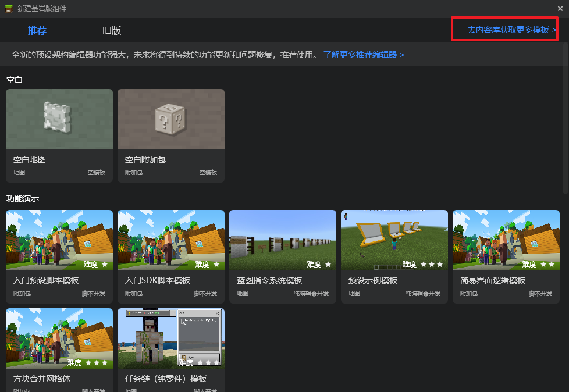Click the three-star rating on 预设示例模板
The image size is (569, 392).
click(x=432, y=265)
